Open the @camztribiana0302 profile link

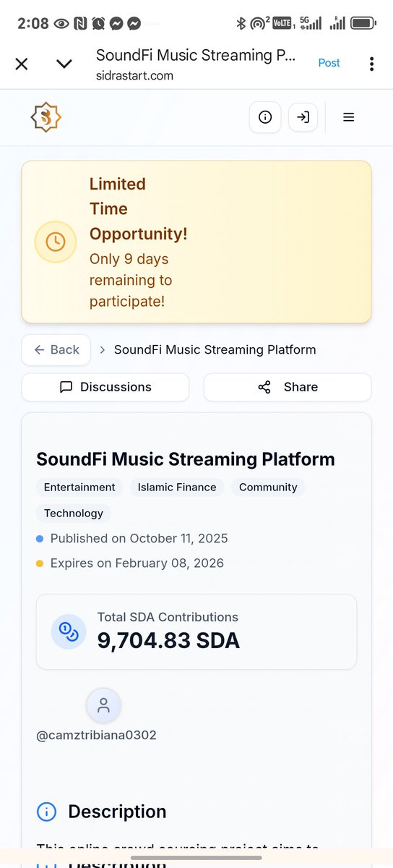pos(96,735)
